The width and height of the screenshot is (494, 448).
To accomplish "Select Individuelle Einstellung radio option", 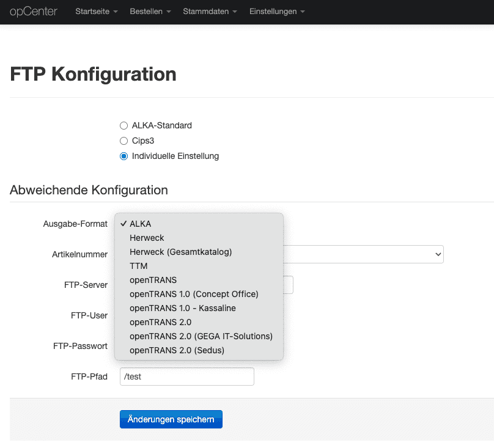I will (x=124, y=156).
